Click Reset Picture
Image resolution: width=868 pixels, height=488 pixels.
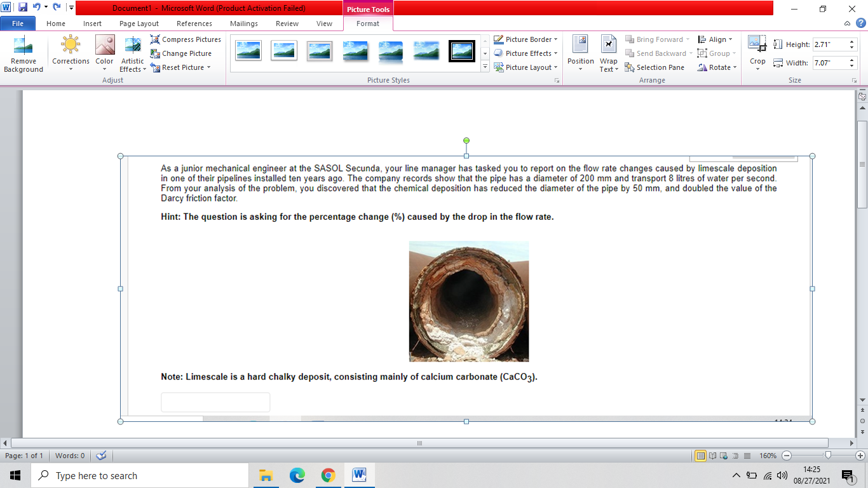pos(180,67)
